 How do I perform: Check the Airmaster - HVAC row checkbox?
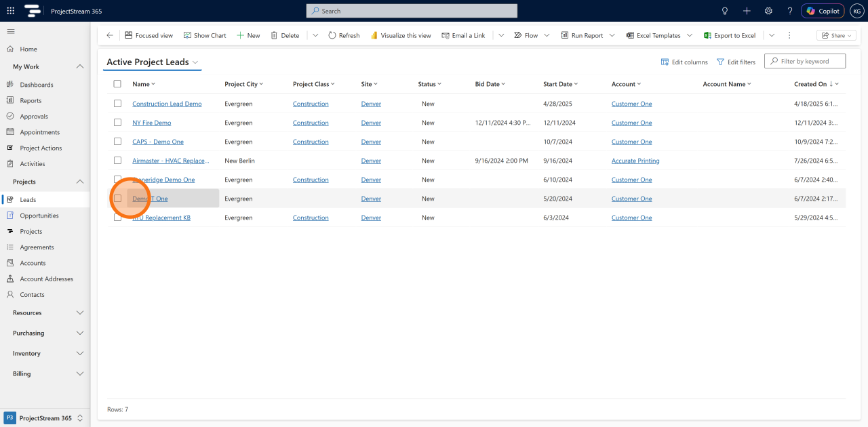[x=117, y=161]
